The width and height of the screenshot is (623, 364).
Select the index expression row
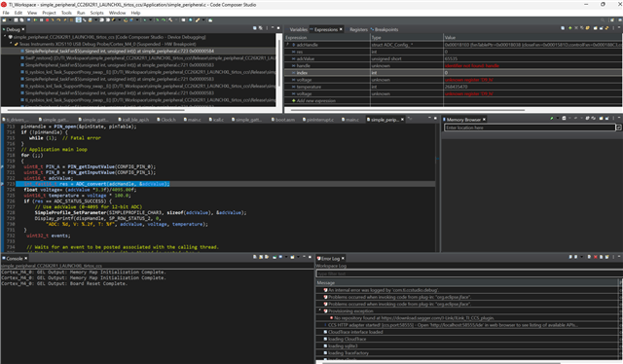[x=453, y=73]
